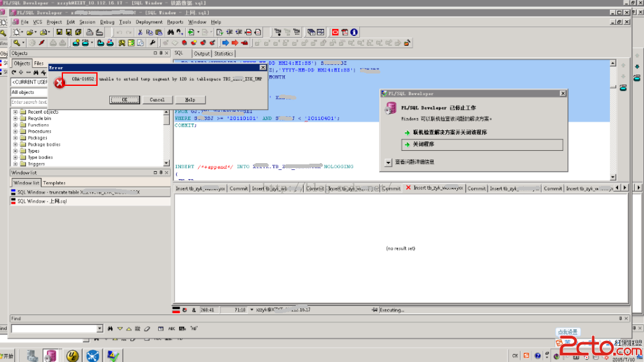Open the Deployment menu
The width and height of the screenshot is (644, 362).
tap(149, 22)
